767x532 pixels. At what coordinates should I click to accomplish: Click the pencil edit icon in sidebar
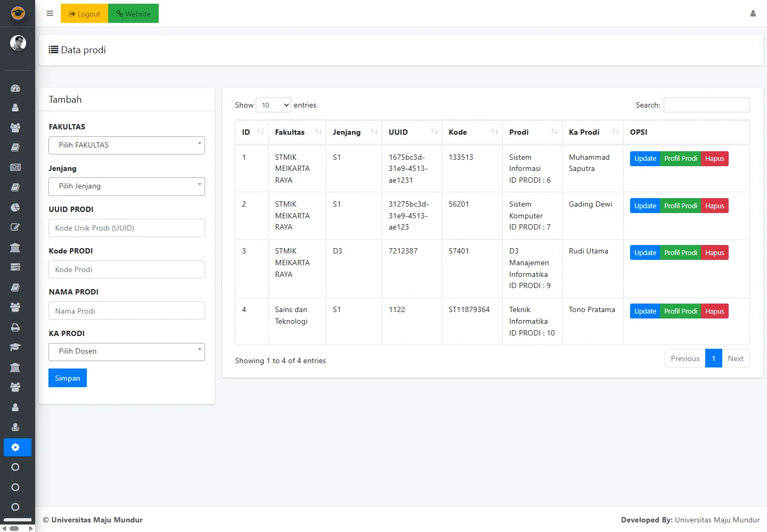click(15, 227)
